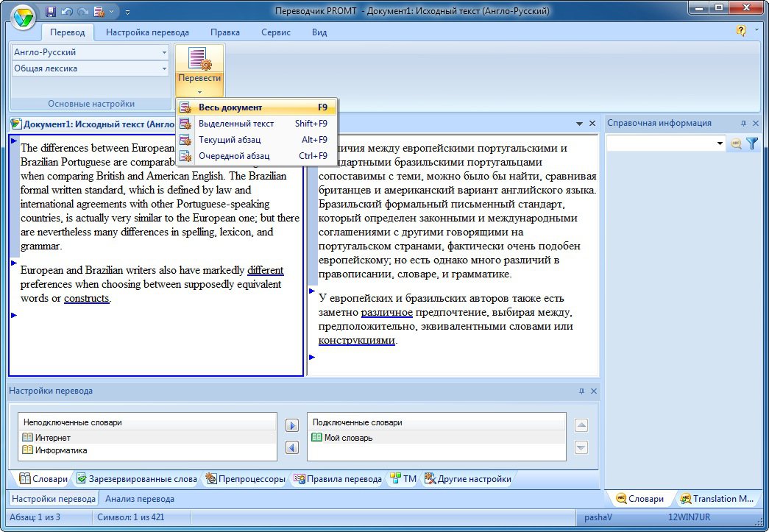Viewport: 769px width, 532px height.
Task: Open the PROMT application orb menu
Action: click(23, 18)
